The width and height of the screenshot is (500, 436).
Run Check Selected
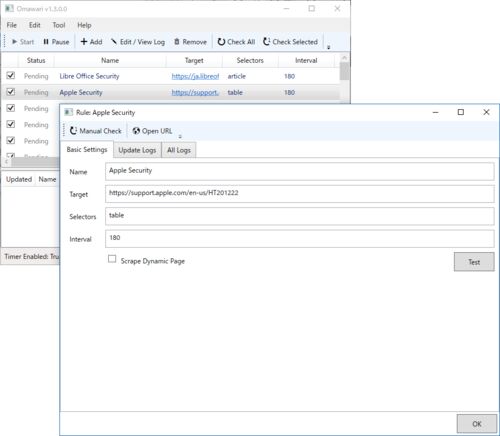[x=290, y=42]
